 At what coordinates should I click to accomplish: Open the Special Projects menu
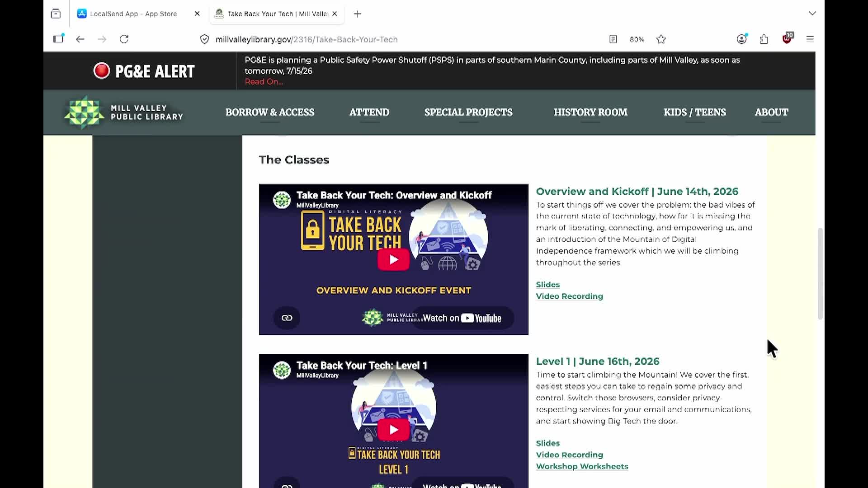(x=468, y=112)
